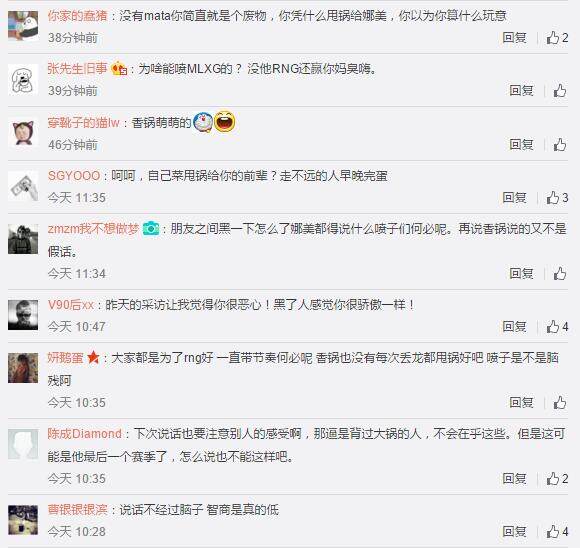
Task: Like V90后xx's comment with 4 likes
Action: coord(557,327)
